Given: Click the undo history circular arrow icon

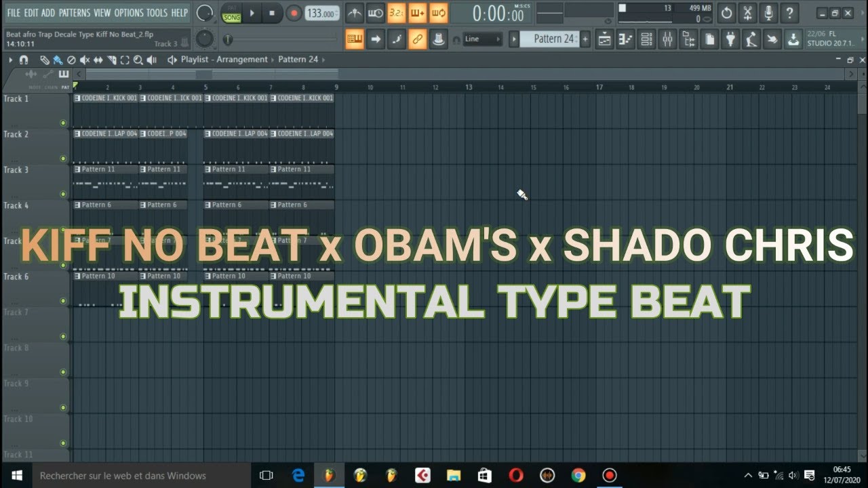Looking at the screenshot, I should click(726, 13).
